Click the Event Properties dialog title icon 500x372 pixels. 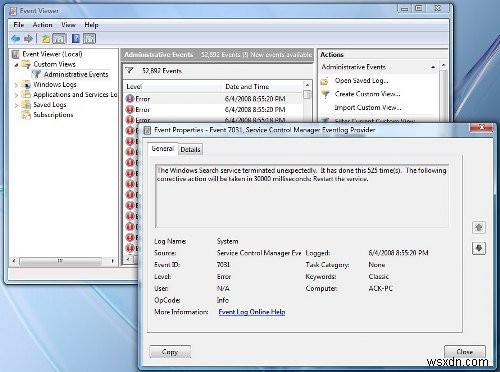[147, 130]
